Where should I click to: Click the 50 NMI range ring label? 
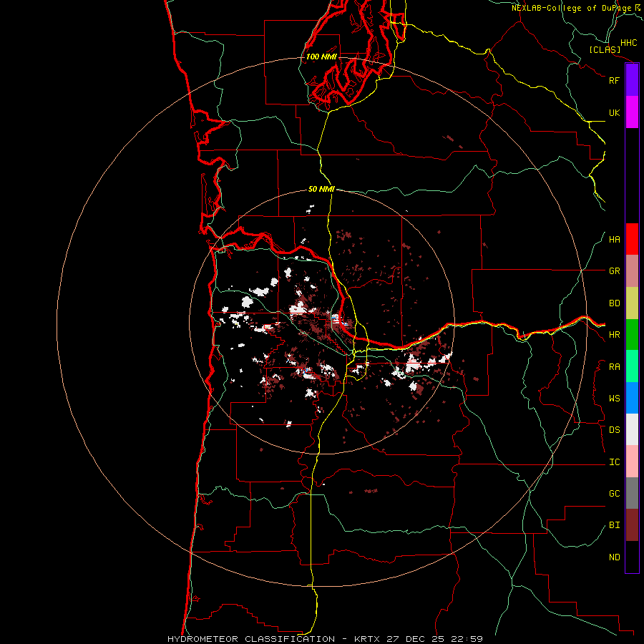(x=321, y=189)
